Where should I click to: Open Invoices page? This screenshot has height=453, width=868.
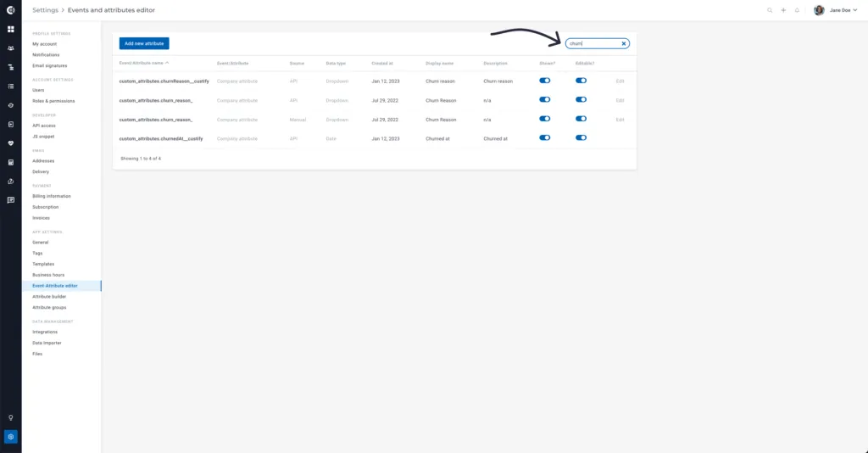41,218
